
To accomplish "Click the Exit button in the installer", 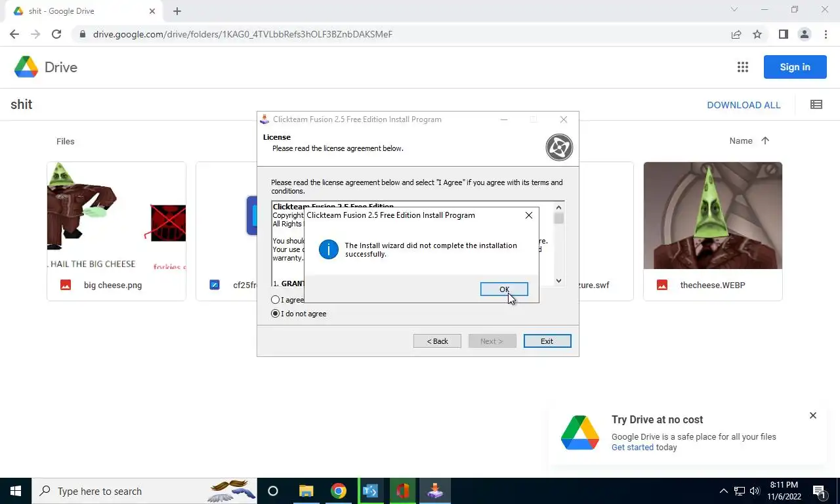I will click(x=547, y=341).
